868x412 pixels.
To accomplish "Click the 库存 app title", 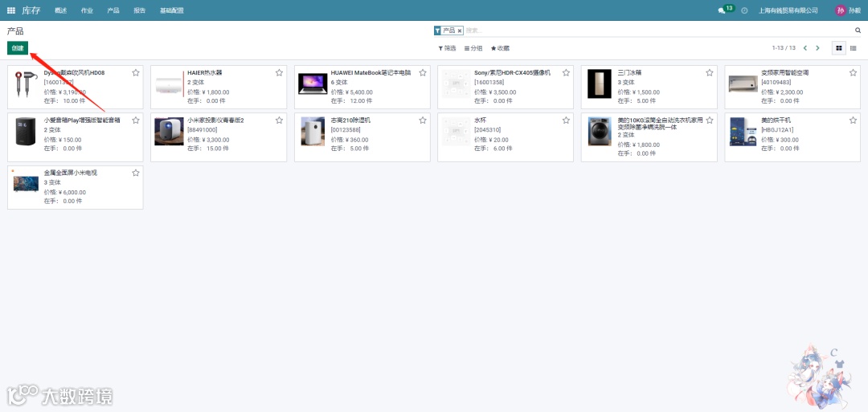I will pos(31,10).
